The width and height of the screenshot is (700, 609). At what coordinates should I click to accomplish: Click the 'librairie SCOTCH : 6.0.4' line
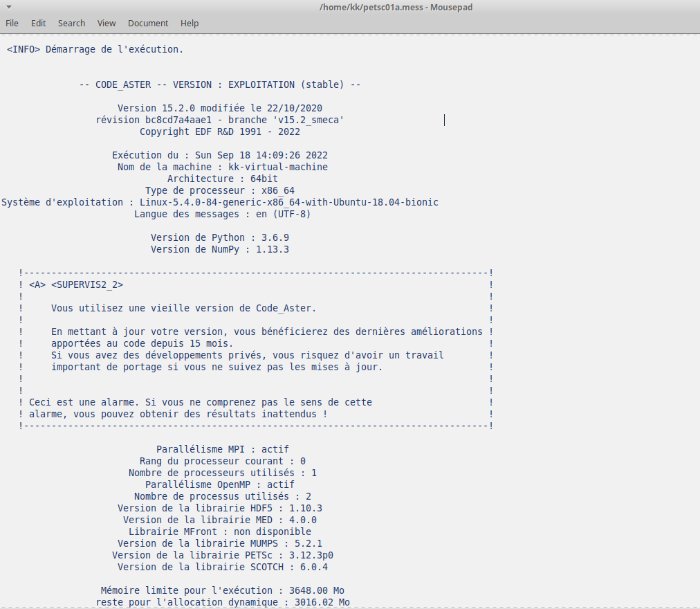pos(223,567)
